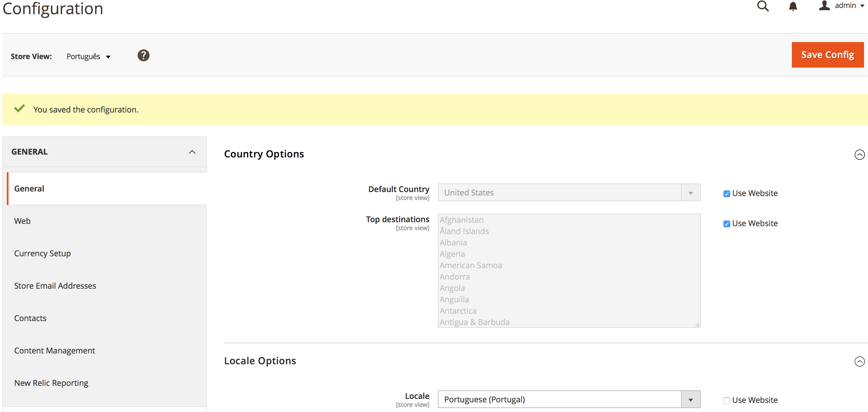The height and width of the screenshot is (412, 868).
Task: Open Store Email Addresses settings
Action: click(55, 286)
